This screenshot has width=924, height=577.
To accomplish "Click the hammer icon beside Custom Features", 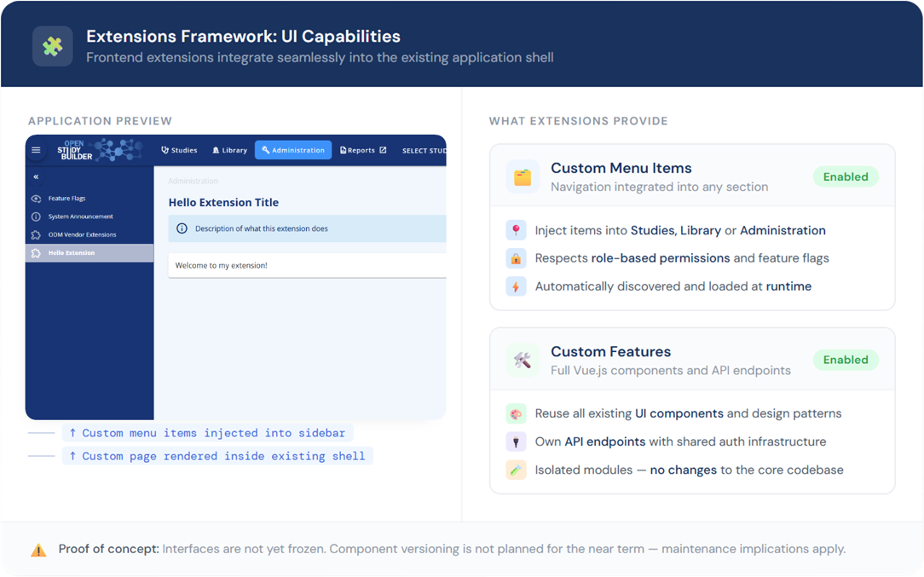I will click(x=522, y=359).
